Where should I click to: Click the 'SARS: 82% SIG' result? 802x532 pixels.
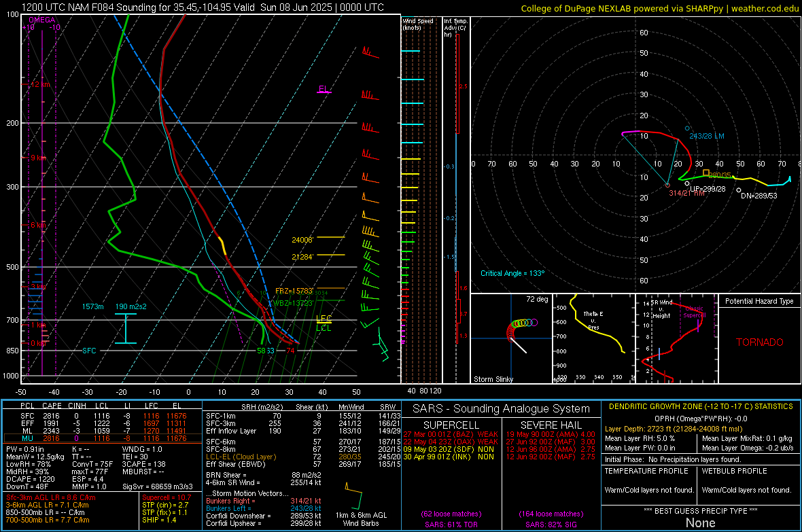pos(551,525)
